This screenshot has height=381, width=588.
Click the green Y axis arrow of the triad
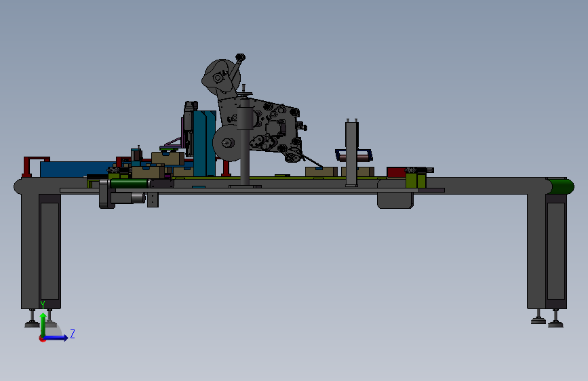click(x=43, y=324)
